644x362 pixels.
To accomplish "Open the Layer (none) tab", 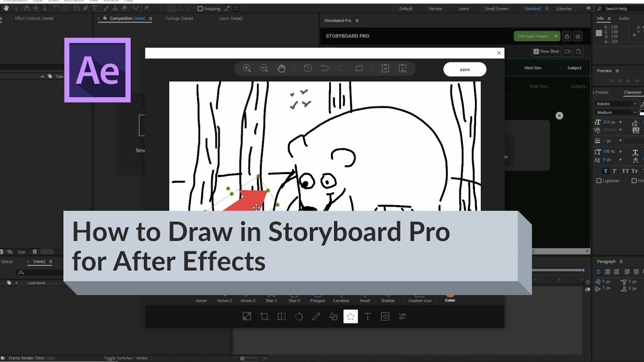I will [231, 19].
